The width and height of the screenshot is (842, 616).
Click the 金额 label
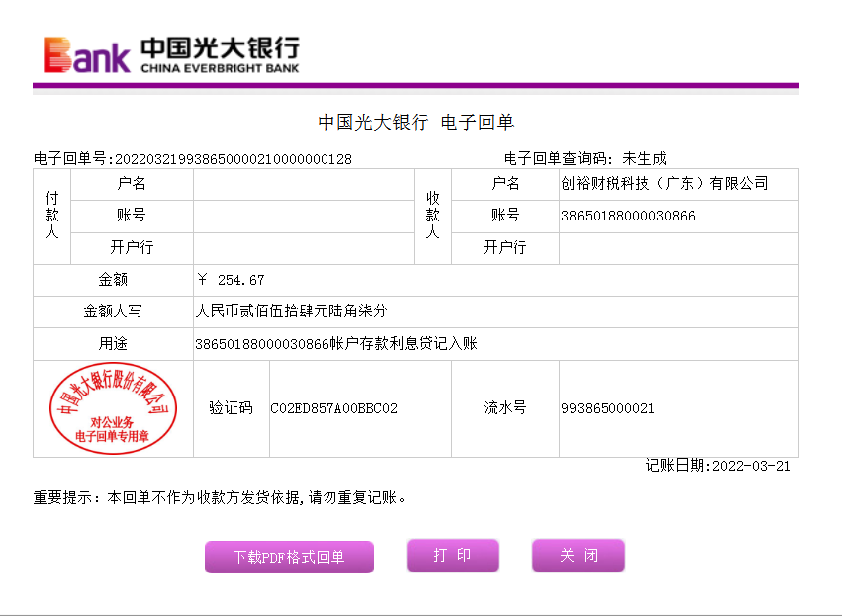[x=113, y=280]
